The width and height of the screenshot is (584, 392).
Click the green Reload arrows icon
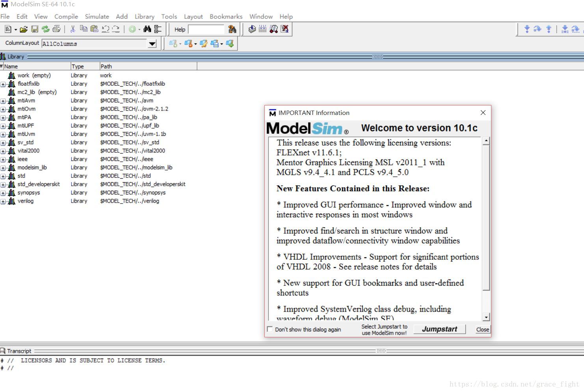[x=46, y=29]
